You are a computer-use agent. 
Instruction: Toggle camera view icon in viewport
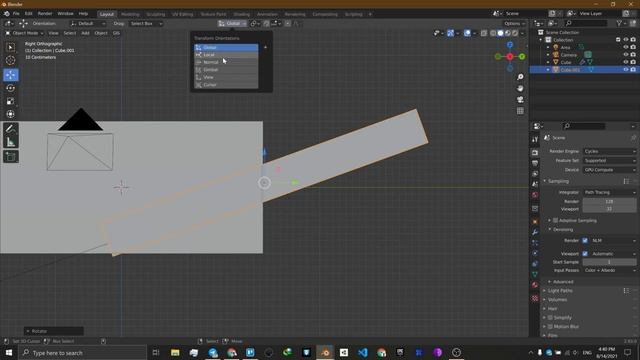tap(520, 100)
